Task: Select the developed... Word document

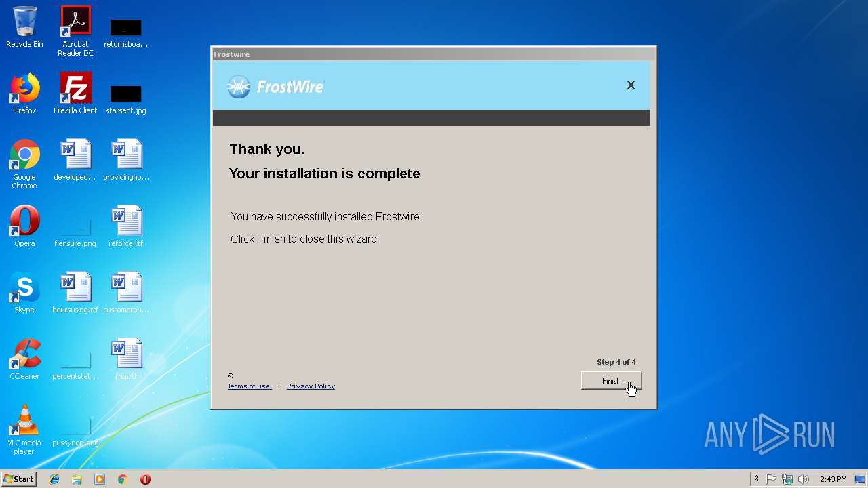Action: tap(75, 161)
